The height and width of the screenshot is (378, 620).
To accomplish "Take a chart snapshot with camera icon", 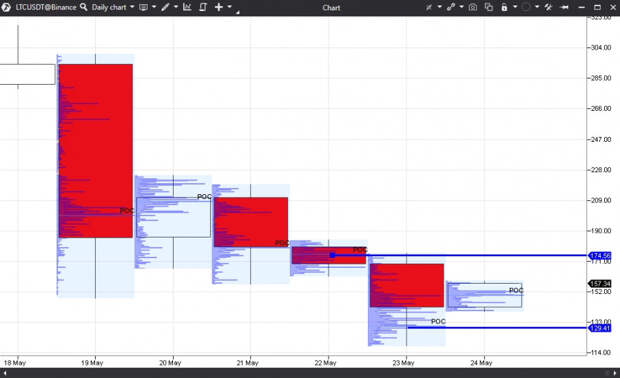I will click(x=473, y=7).
